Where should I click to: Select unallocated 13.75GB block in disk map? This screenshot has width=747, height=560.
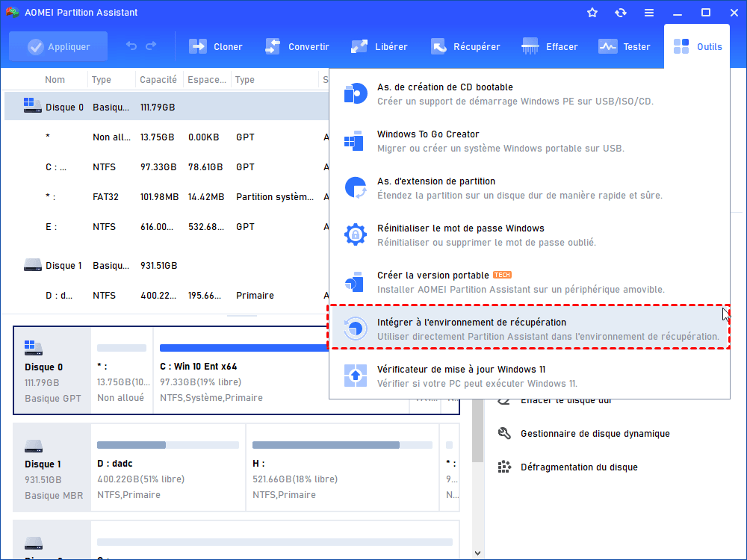click(122, 370)
